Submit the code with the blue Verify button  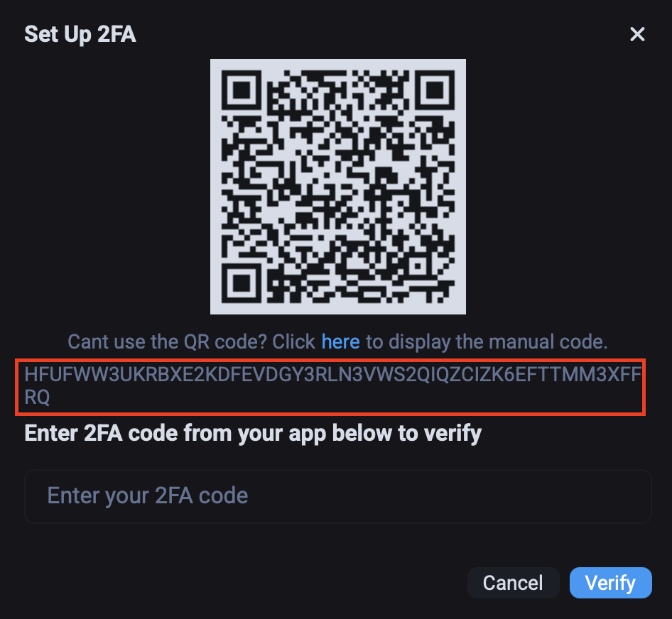[x=610, y=583]
